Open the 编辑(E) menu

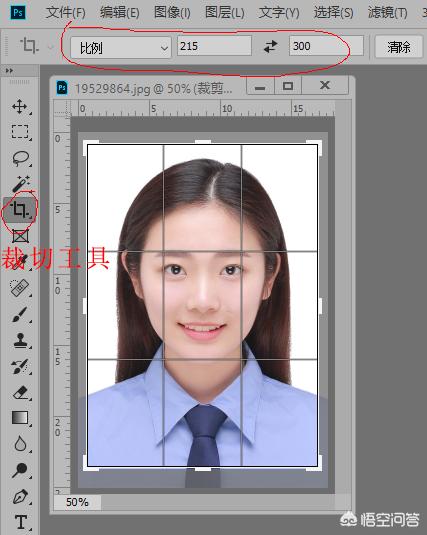tap(119, 13)
